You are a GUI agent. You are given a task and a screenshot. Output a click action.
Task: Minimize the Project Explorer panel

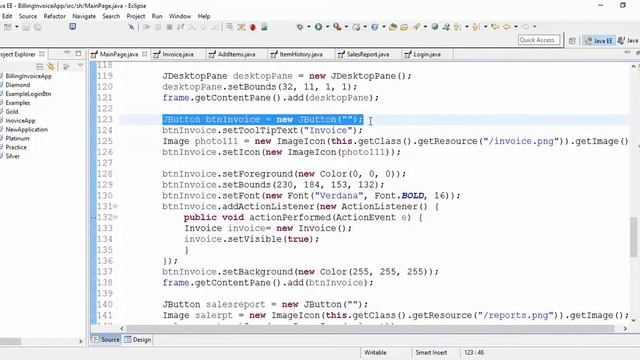click(67, 53)
